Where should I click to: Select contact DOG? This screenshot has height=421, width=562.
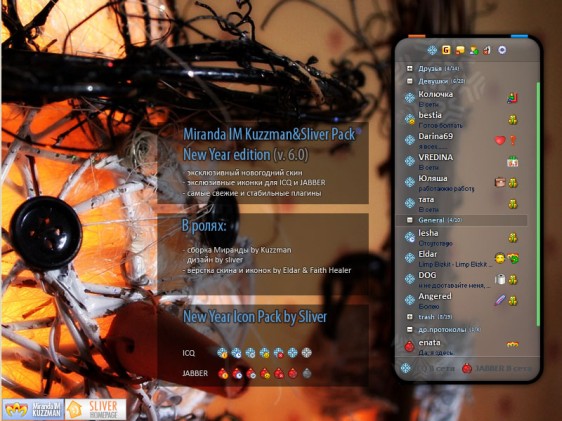(x=461, y=279)
